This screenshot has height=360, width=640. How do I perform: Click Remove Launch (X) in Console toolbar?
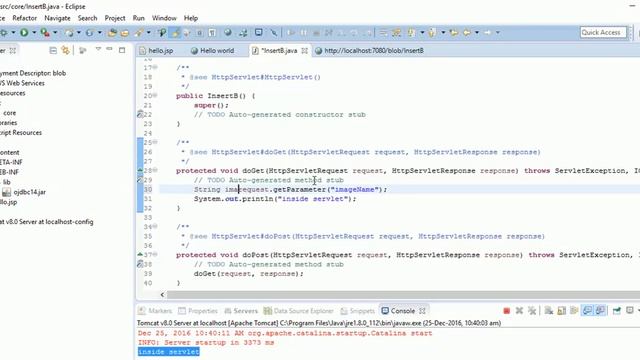click(x=519, y=311)
